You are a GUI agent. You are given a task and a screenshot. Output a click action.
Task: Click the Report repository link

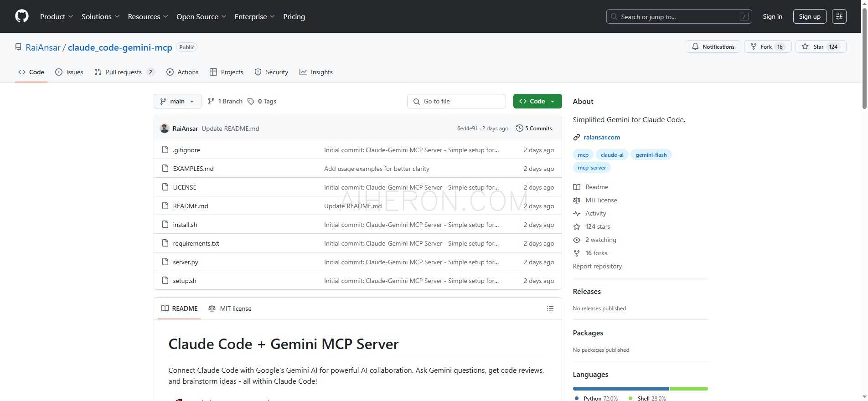(x=597, y=266)
